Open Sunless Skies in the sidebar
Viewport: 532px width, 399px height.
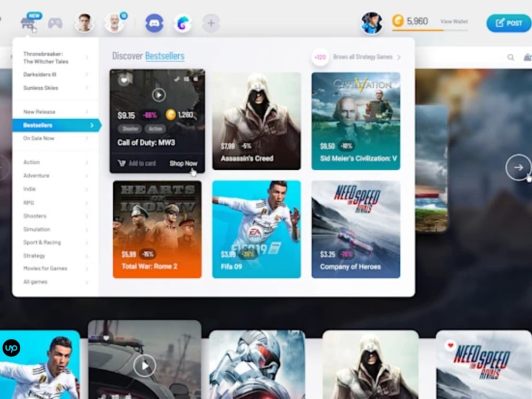[x=41, y=88]
